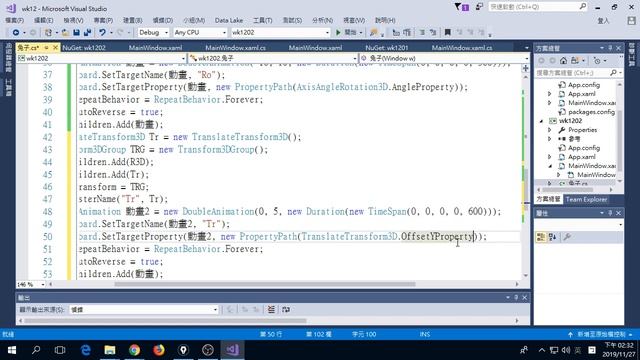Undo the last edit via the toolbar arrow
Viewport: 640px width, 360px height.
click(102, 32)
